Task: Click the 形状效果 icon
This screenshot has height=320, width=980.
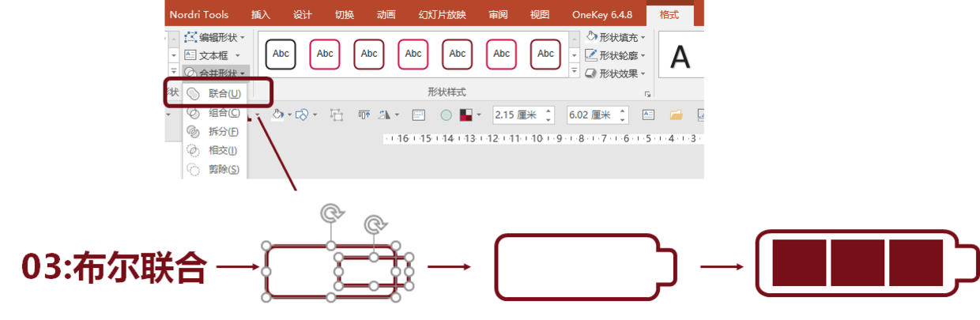Action: click(x=591, y=73)
